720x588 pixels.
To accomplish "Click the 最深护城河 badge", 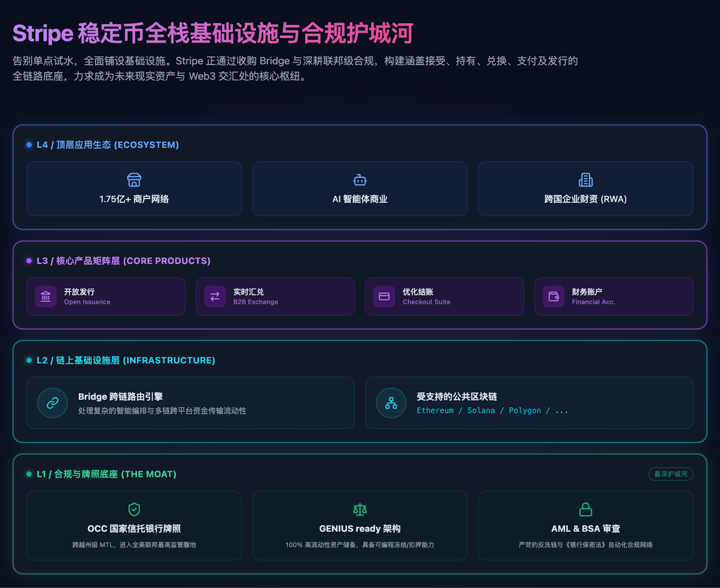I will [x=671, y=474].
